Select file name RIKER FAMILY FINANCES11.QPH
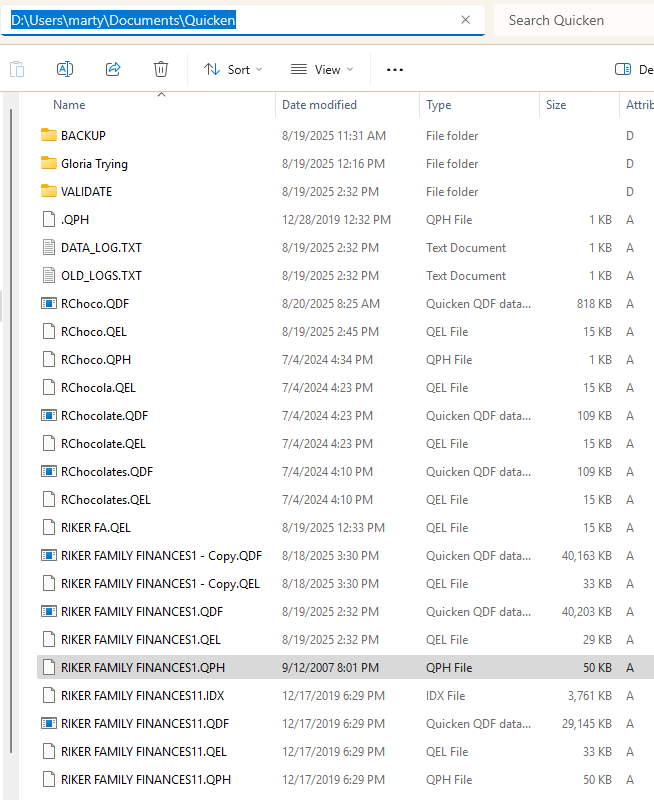This screenshot has height=800, width=654. 146,780
